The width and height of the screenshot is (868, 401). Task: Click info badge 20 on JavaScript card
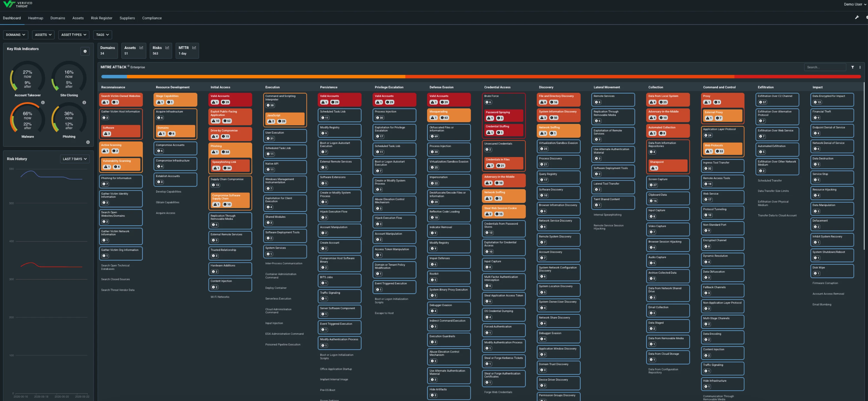[282, 121]
